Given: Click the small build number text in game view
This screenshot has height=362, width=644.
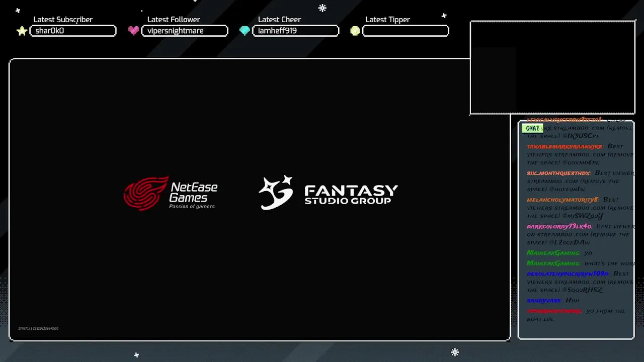Looking at the screenshot, I should pyautogui.click(x=38, y=329).
